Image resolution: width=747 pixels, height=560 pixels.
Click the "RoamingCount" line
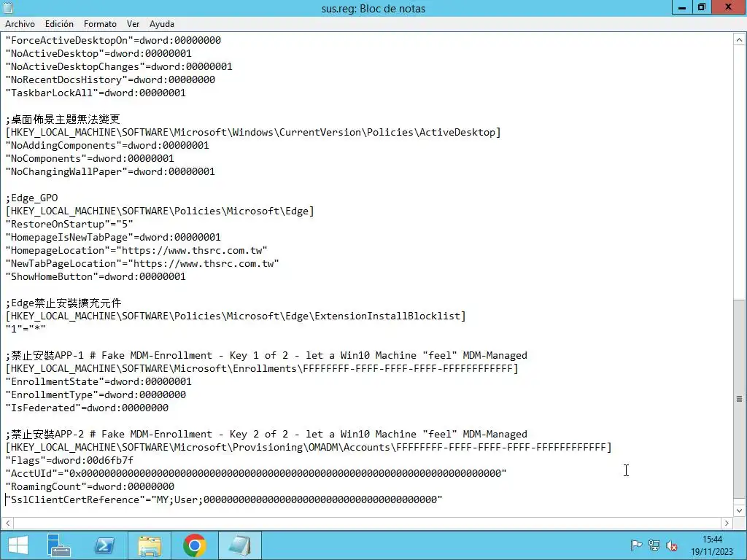pos(90,486)
